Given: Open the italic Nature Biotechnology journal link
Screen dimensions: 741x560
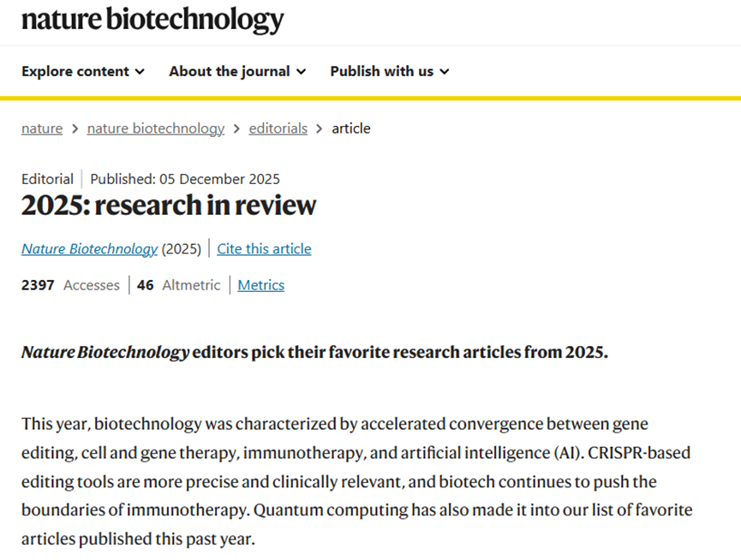Looking at the screenshot, I should coord(89,249).
